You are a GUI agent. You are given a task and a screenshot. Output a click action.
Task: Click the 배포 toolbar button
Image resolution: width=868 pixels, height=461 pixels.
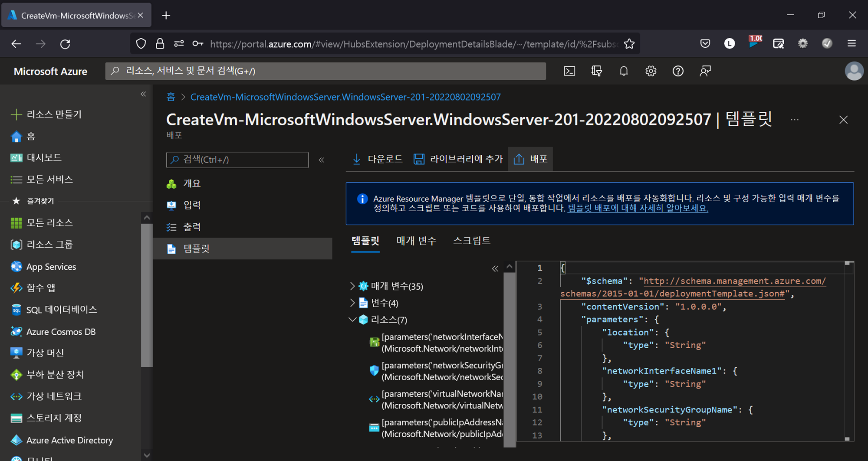[530, 159]
